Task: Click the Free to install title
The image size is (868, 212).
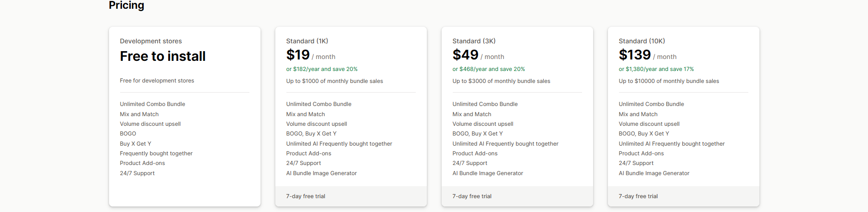Action: 163,56
